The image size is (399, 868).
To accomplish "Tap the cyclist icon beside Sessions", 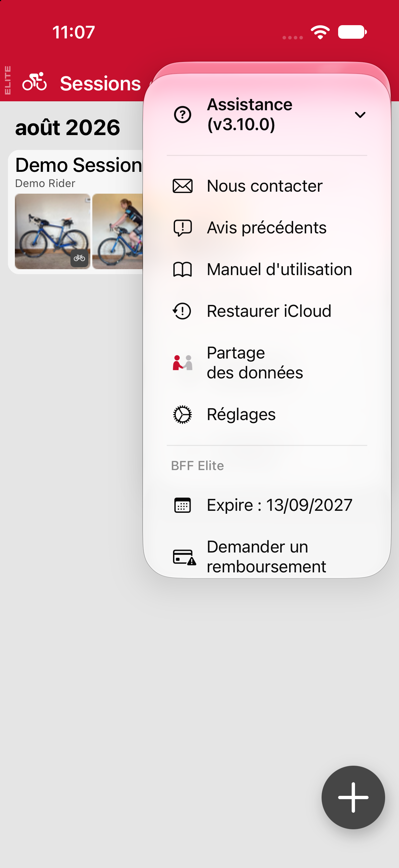I will pos(34,81).
